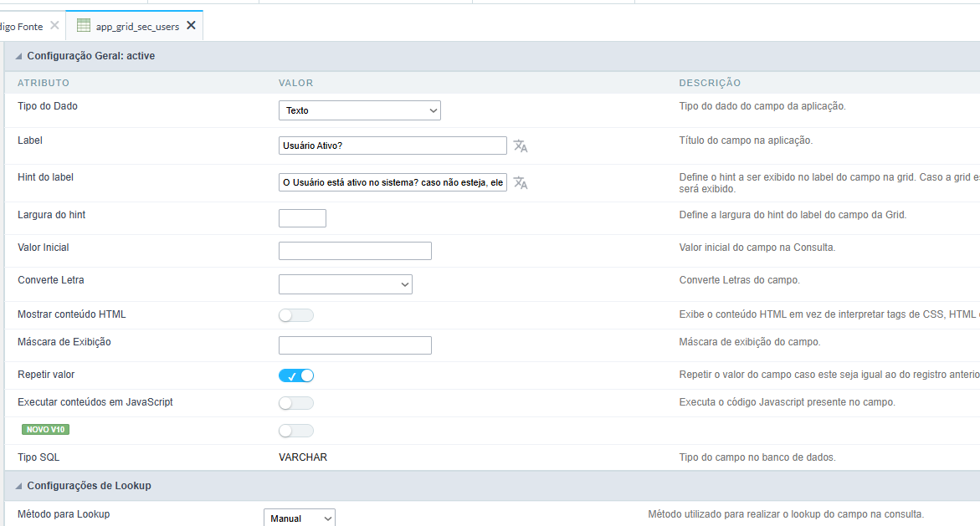Enable Mostrar conteúdo HTML toggle
Image resolution: width=980 pixels, height=526 pixels.
tap(296, 315)
